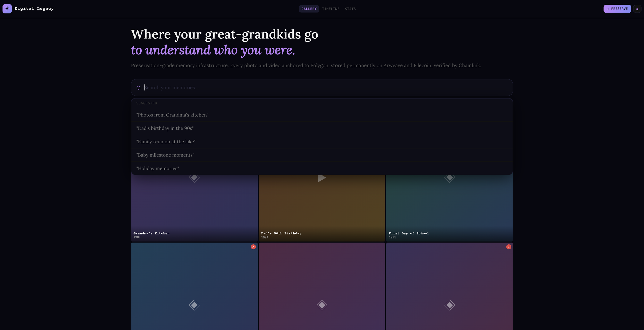Click diamond icon on middle maroon card
The image size is (644, 330).
pyautogui.click(x=322, y=305)
